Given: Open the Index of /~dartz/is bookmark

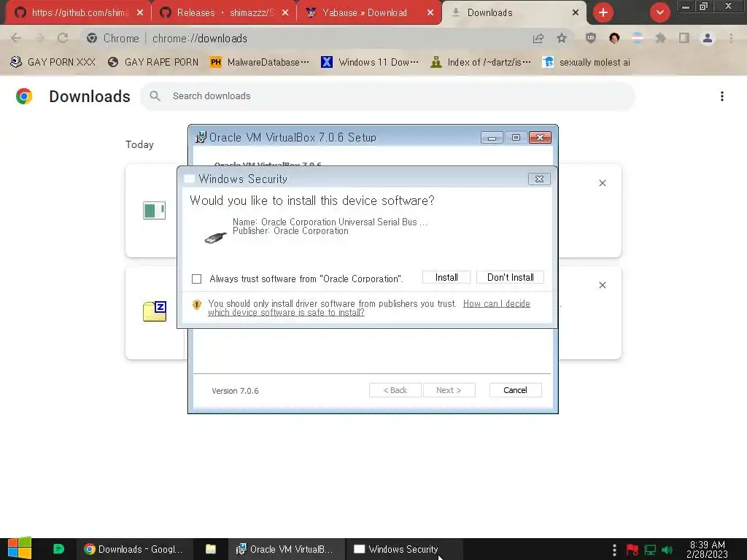Looking at the screenshot, I should 480,62.
